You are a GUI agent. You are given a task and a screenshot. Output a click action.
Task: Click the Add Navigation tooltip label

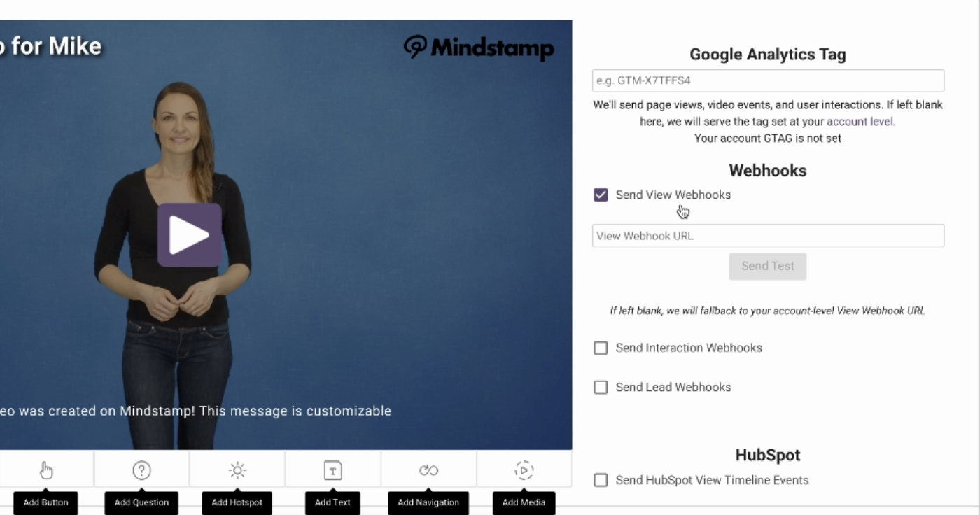pos(428,502)
